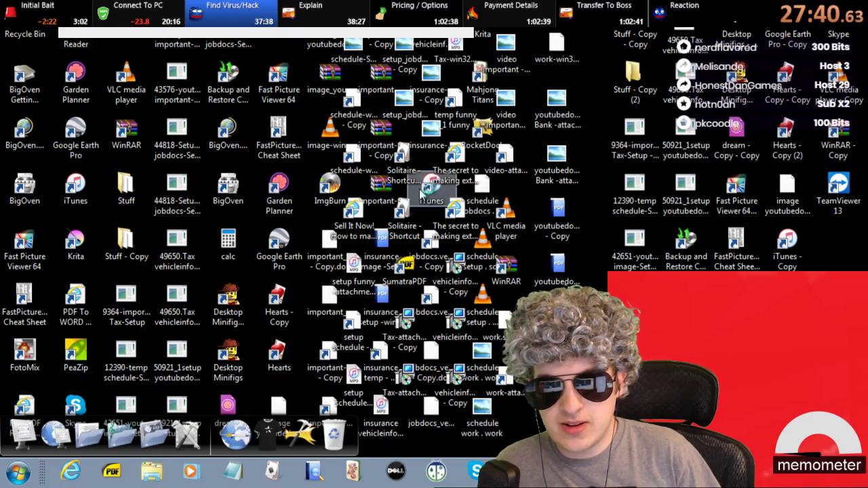Open the BigOven Gettin... desktop icon
This screenshot has width=868, height=488.
point(24,83)
